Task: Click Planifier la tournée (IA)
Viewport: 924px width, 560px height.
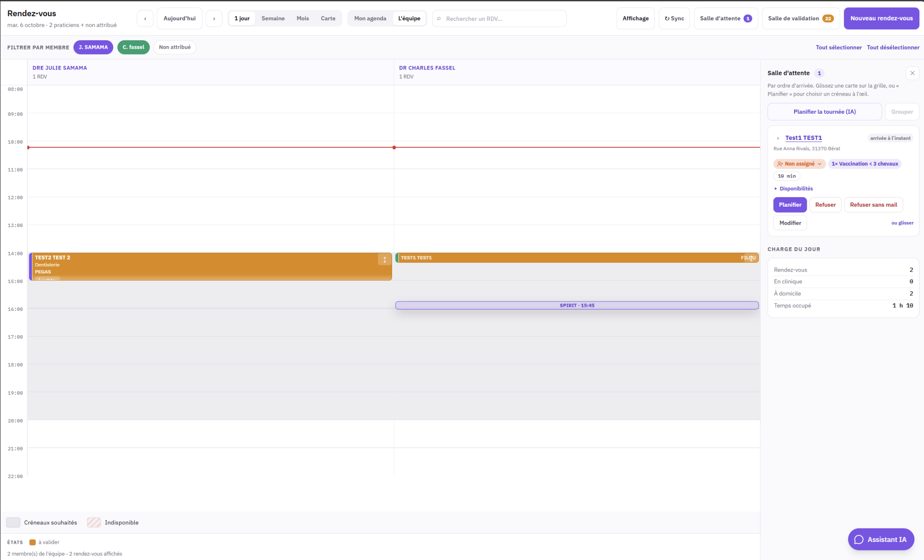Action: click(x=824, y=111)
